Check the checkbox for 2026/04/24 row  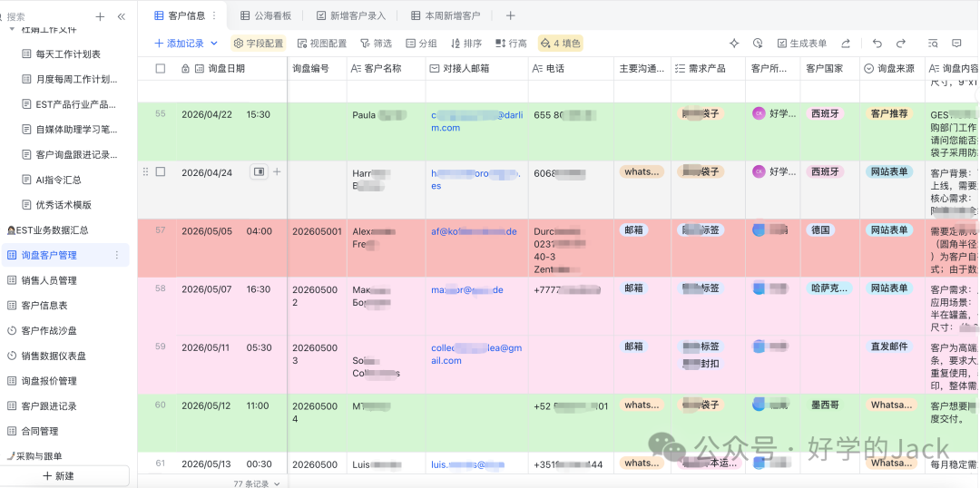pyautogui.click(x=160, y=171)
